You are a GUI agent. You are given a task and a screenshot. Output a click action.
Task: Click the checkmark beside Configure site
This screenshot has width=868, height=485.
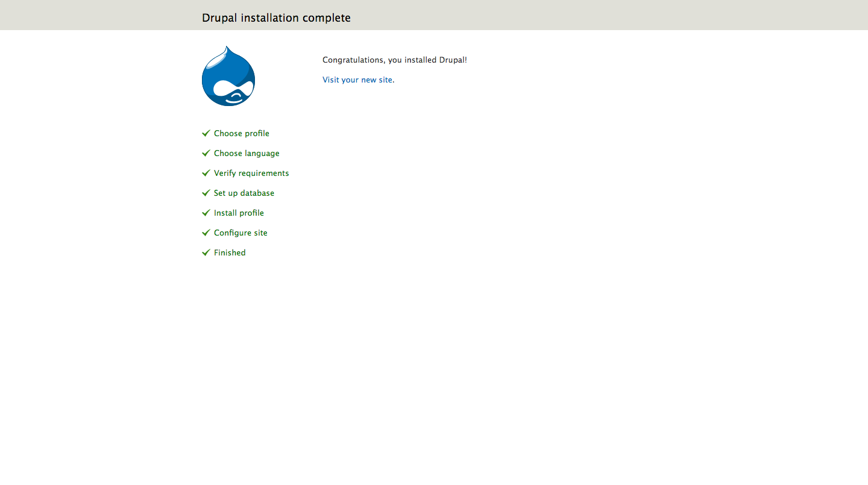coord(206,233)
